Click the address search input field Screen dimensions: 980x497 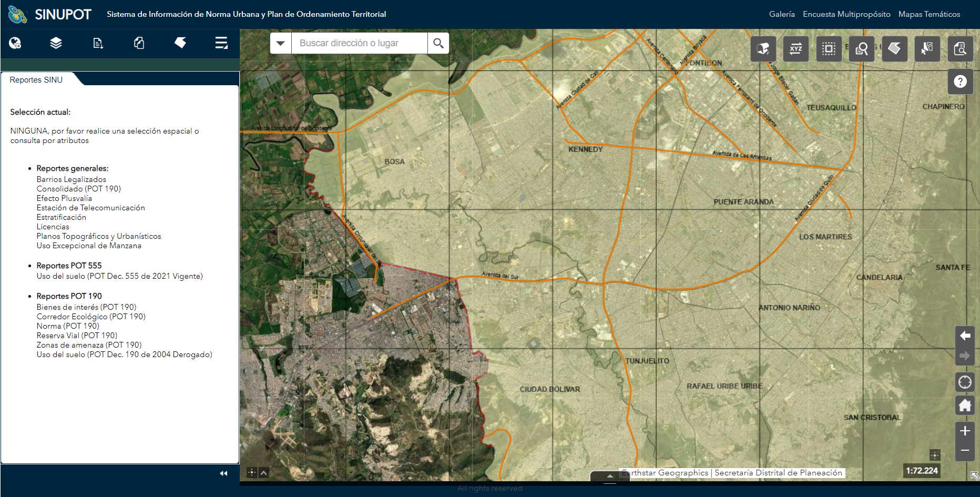click(360, 43)
